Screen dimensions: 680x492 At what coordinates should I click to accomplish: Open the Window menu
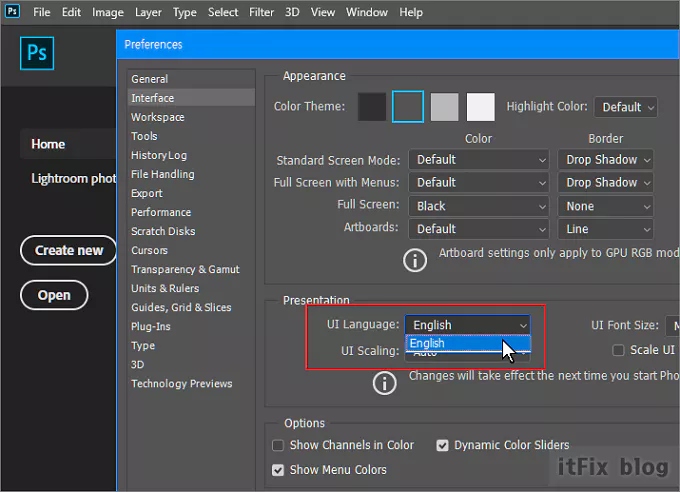click(x=367, y=12)
